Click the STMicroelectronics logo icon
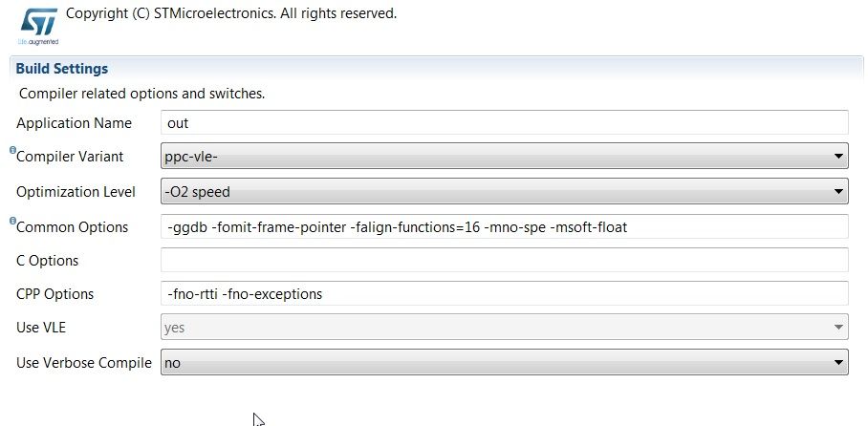The height and width of the screenshot is (426, 868). [39, 27]
